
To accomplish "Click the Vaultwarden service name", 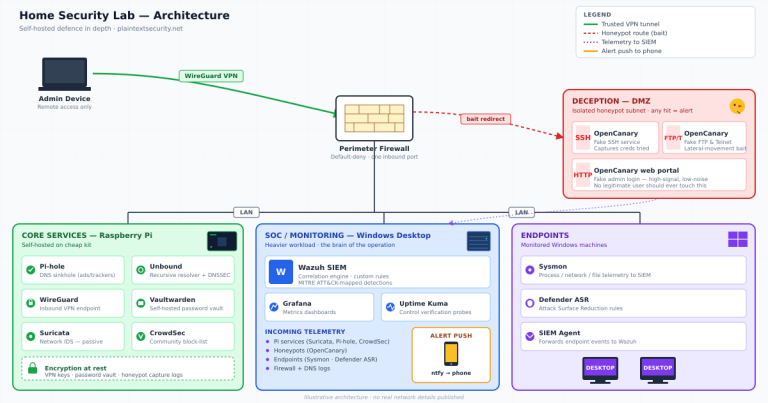I will [x=172, y=300].
